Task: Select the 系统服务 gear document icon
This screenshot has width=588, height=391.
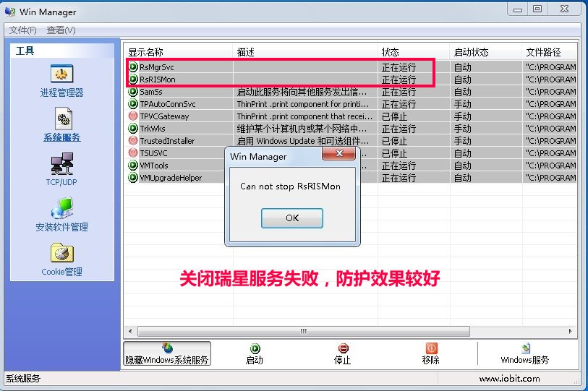Action: 63,119
